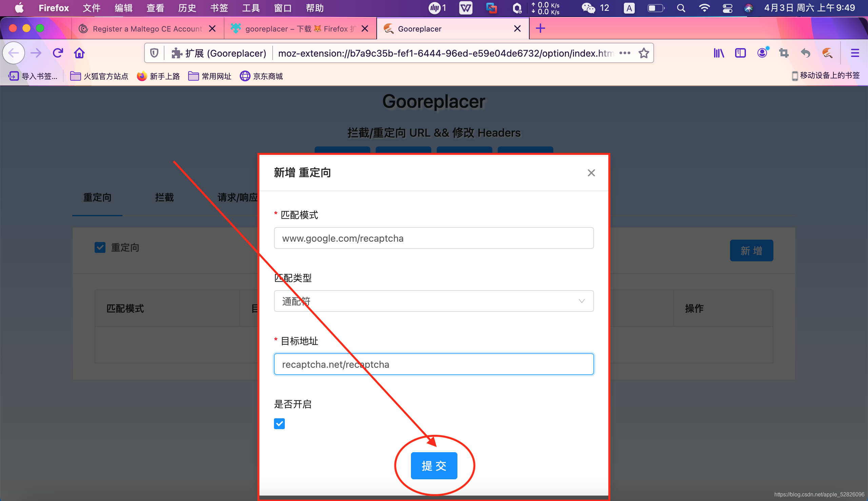The height and width of the screenshot is (501, 868).
Task: Click the date and time in menu bar
Action: tap(810, 8)
